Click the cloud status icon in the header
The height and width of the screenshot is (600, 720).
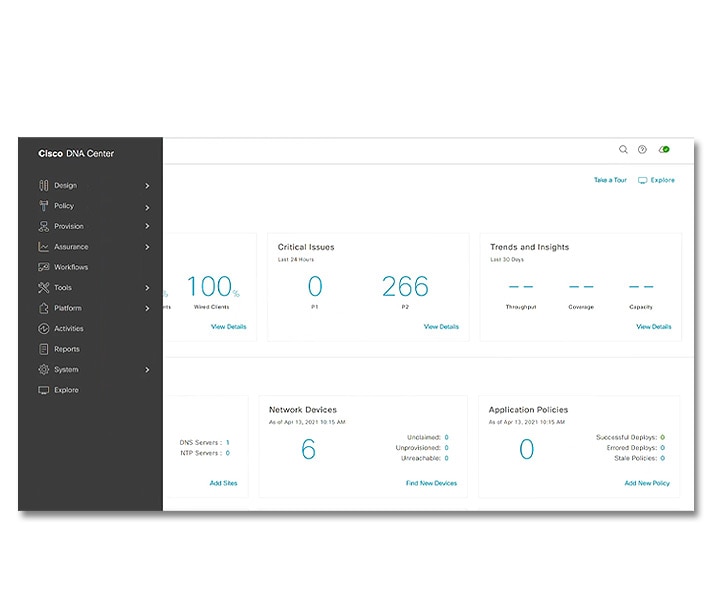click(x=664, y=149)
